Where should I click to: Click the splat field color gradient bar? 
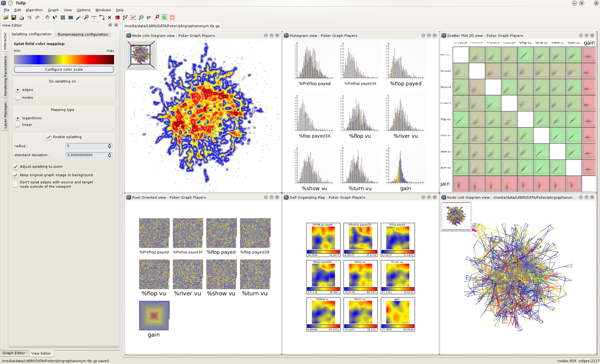(64, 59)
